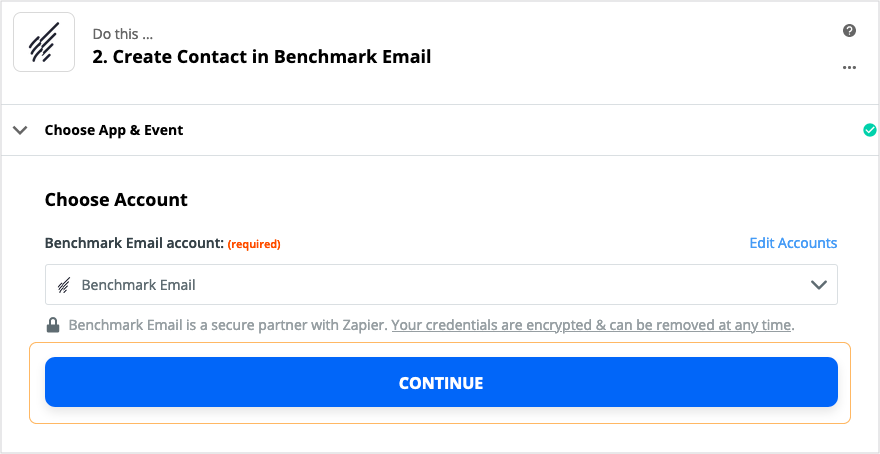Viewport: 880px width, 454px height.
Task: Click the blue CONTINUE button
Action: 441,382
